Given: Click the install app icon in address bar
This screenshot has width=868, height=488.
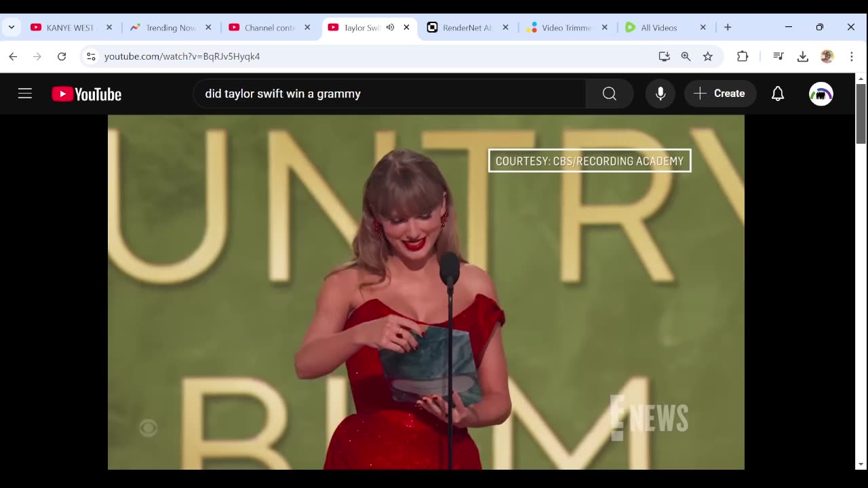Looking at the screenshot, I should [665, 56].
